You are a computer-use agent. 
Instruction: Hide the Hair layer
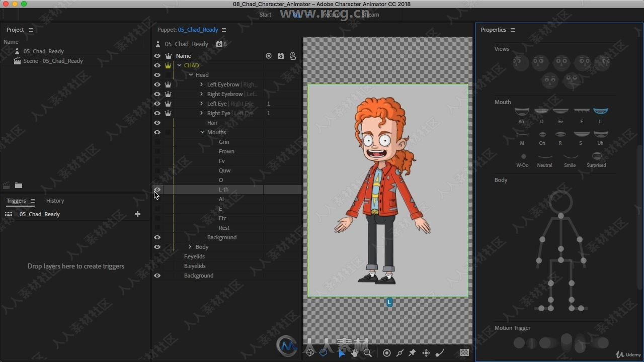click(157, 123)
